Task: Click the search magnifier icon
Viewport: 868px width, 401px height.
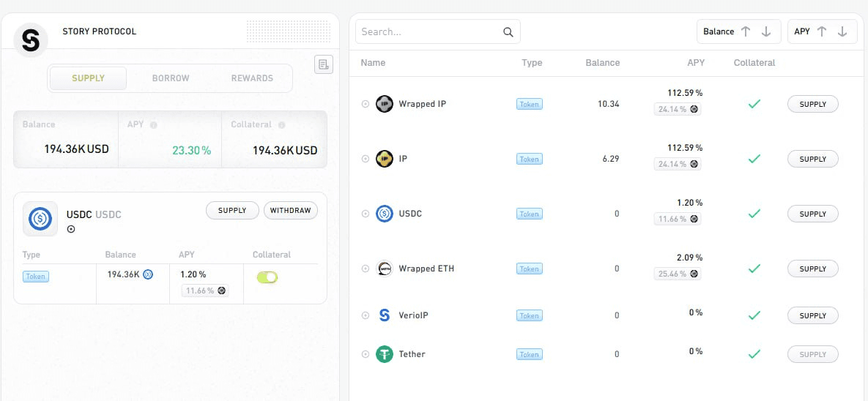Action: (x=508, y=32)
